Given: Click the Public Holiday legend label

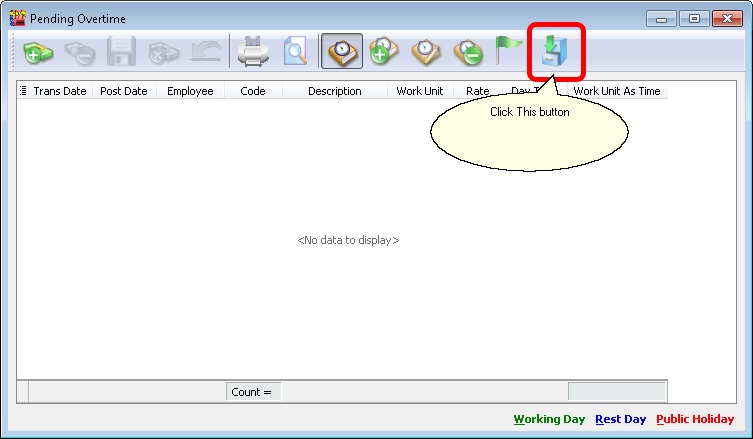Looking at the screenshot, I should tap(695, 420).
